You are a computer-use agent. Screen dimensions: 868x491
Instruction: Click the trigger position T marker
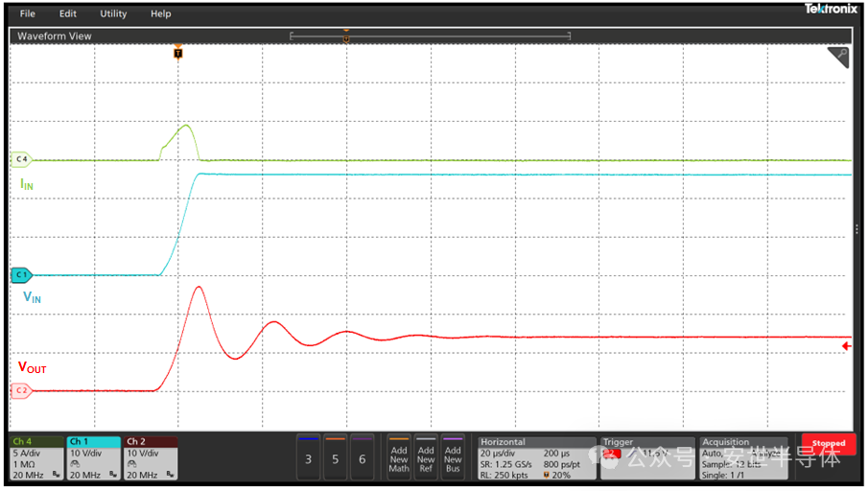click(x=177, y=54)
